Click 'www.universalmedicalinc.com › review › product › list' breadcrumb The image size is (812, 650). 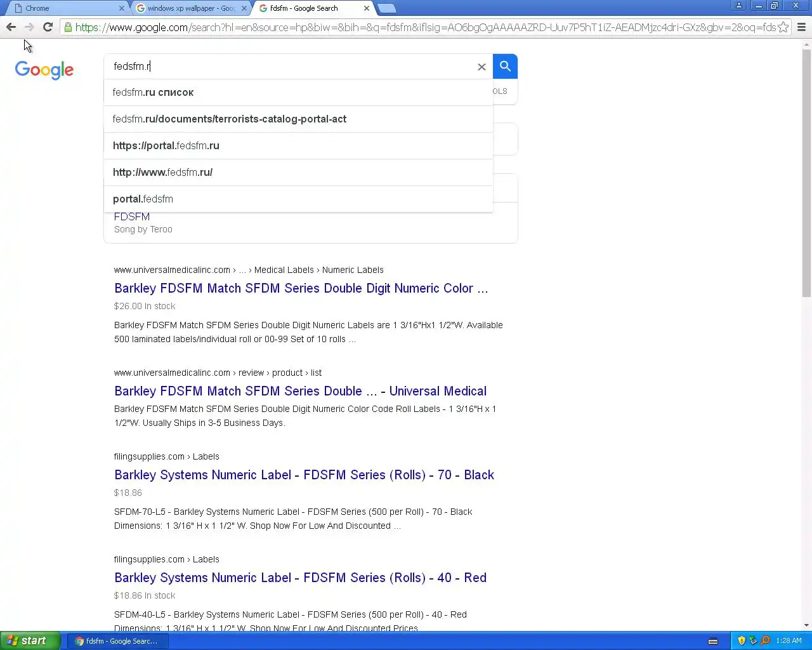(218, 373)
